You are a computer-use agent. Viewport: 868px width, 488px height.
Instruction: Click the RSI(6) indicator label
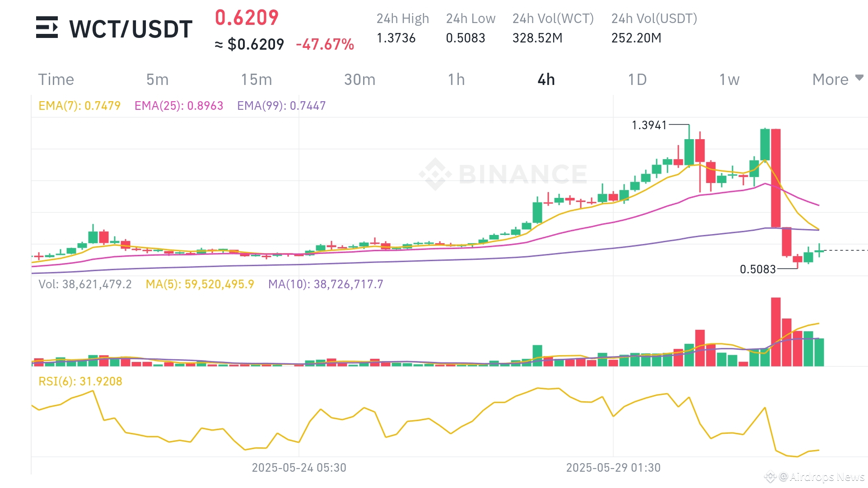click(x=80, y=381)
